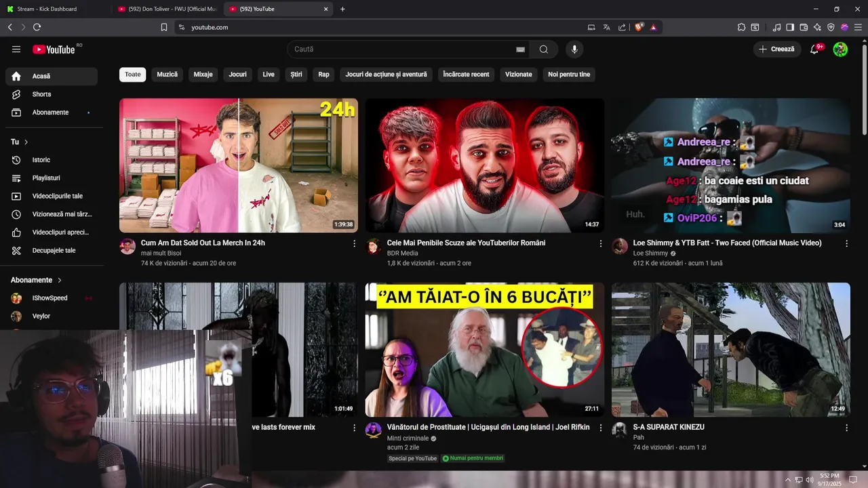Open the browser main menu
Screen dimensions: 868x488
point(858,27)
